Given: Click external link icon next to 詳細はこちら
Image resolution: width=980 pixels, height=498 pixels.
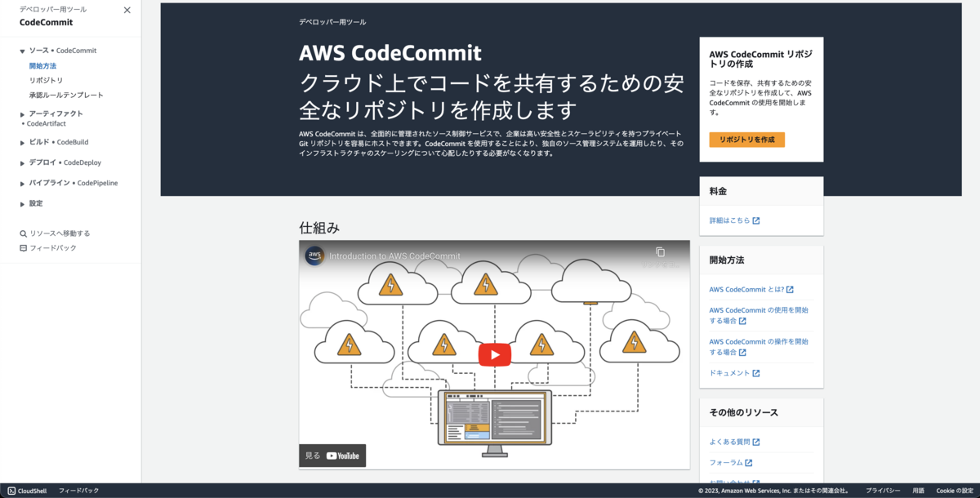Looking at the screenshot, I should point(756,220).
